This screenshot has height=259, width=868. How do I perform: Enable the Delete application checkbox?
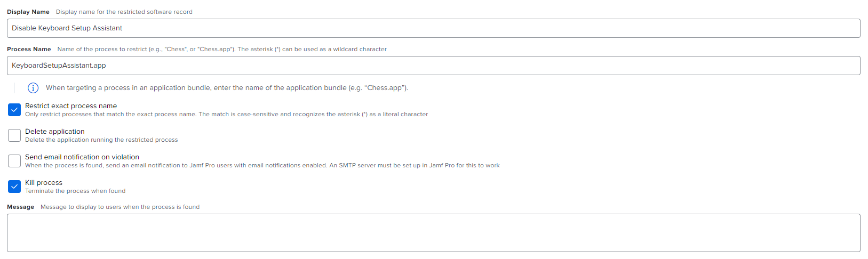click(14, 135)
